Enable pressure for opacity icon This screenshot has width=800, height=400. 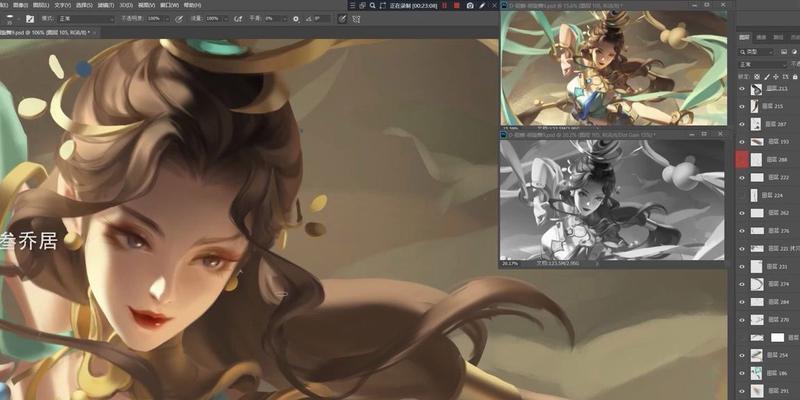[179, 19]
